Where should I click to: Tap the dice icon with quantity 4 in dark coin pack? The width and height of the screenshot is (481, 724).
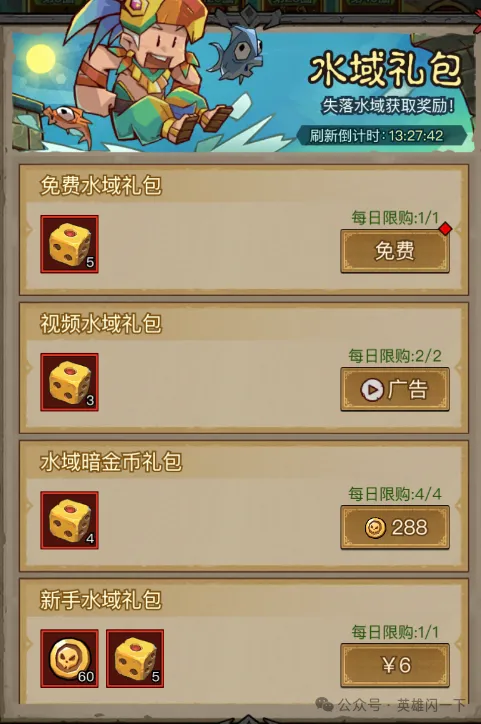click(69, 520)
